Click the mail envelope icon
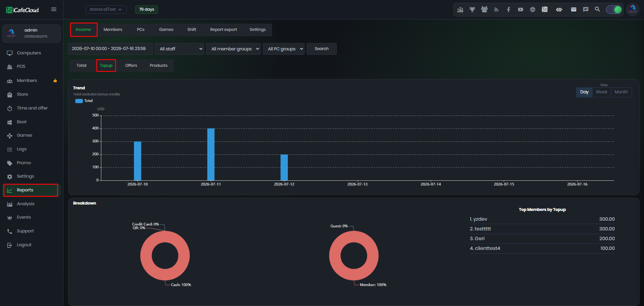This screenshot has height=306, width=644. [574, 9]
